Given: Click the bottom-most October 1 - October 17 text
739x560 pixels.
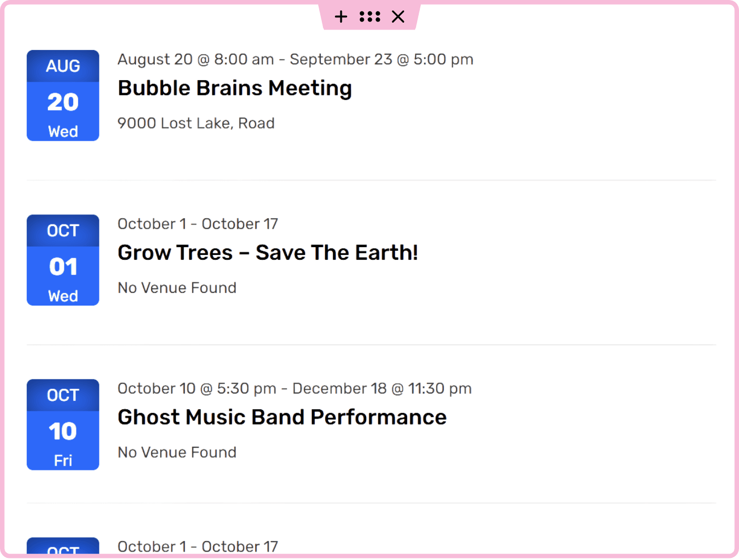Looking at the screenshot, I should pyautogui.click(x=198, y=547).
